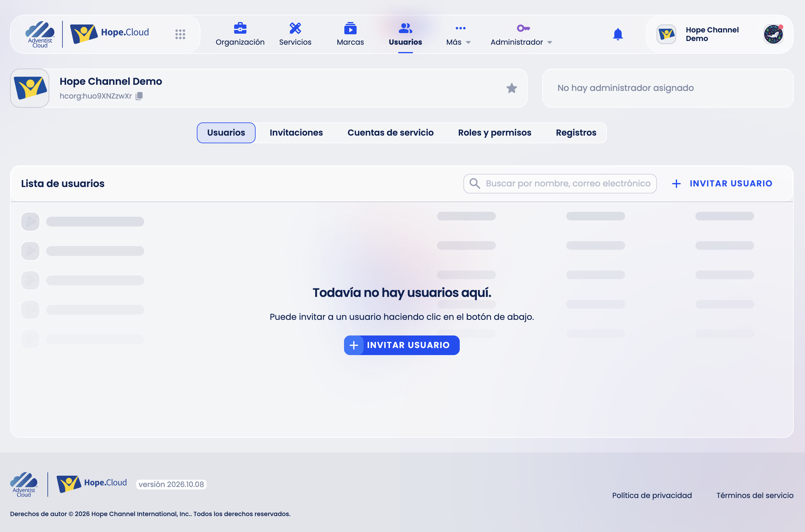Image resolution: width=805 pixels, height=532 pixels.
Task: Open the Marcas video icon
Action: (350, 28)
